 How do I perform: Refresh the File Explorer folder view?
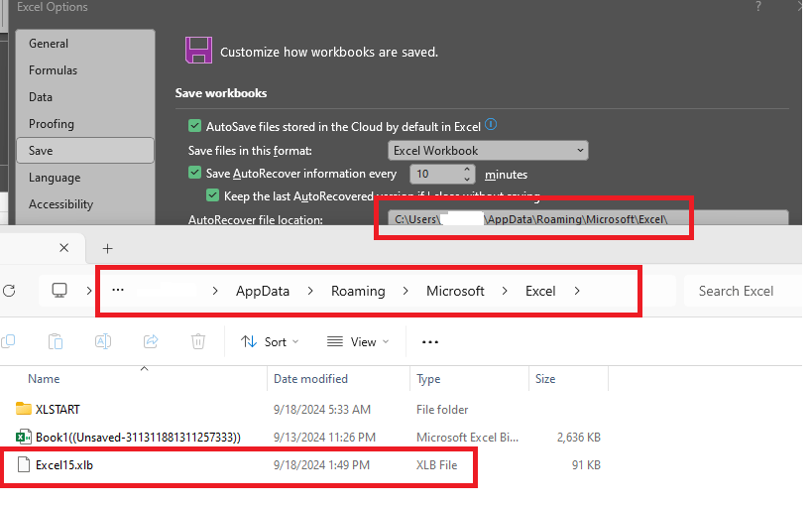(x=9, y=292)
